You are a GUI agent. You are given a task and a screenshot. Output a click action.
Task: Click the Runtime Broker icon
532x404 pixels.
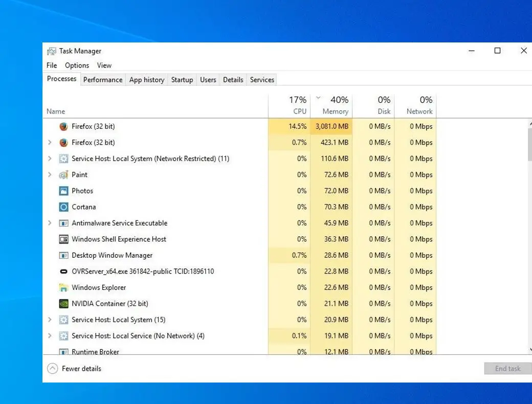pos(63,351)
